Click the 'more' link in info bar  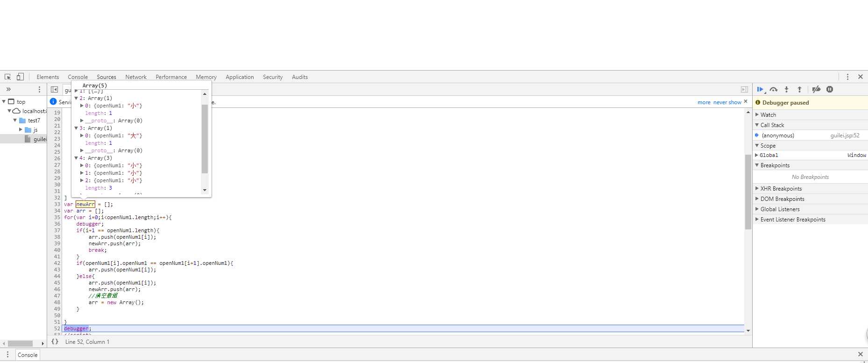tap(704, 102)
